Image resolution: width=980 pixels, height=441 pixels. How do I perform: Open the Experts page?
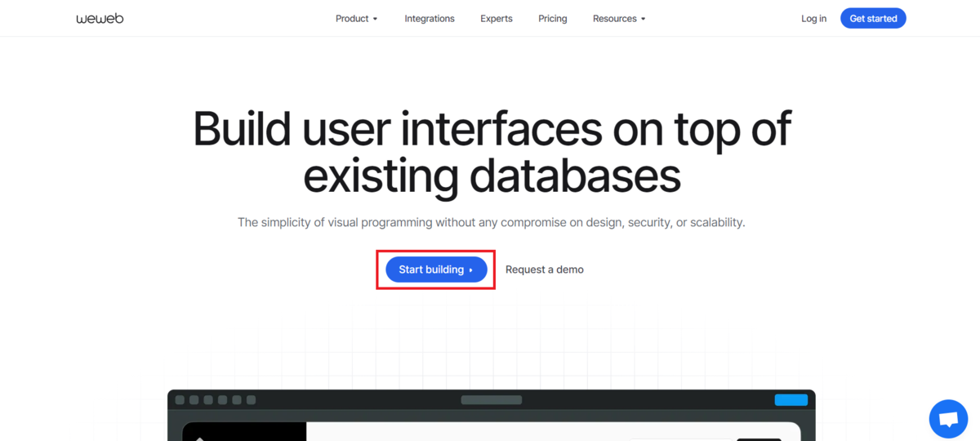pyautogui.click(x=497, y=19)
